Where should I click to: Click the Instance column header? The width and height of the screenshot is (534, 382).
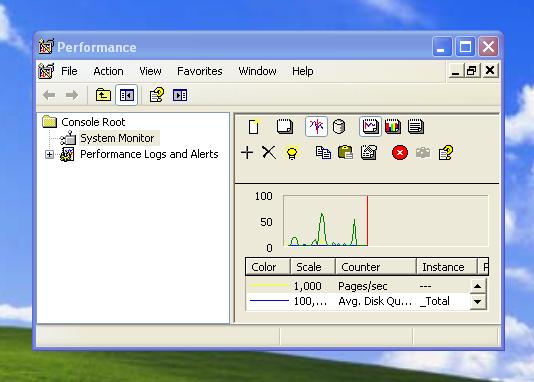pyautogui.click(x=446, y=267)
